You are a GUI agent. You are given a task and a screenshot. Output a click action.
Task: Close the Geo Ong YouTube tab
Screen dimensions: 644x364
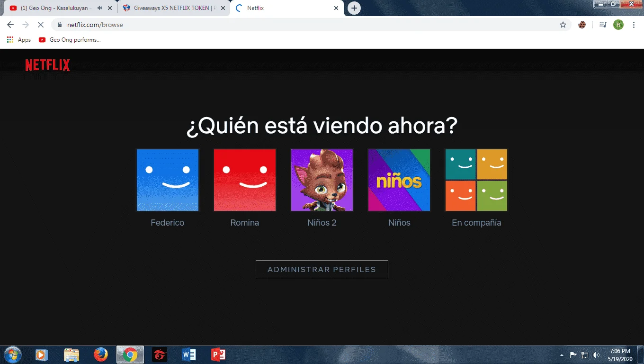point(110,8)
